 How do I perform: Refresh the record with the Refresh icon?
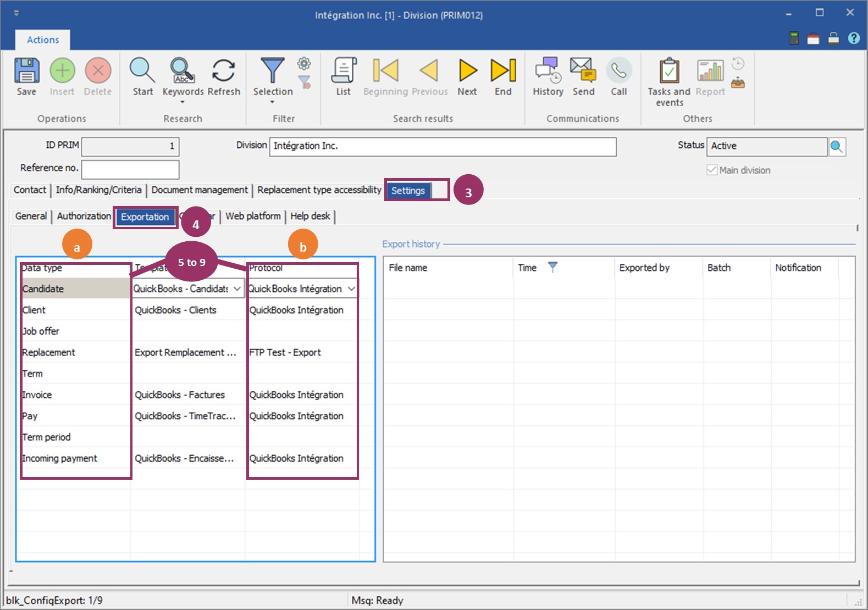(224, 70)
